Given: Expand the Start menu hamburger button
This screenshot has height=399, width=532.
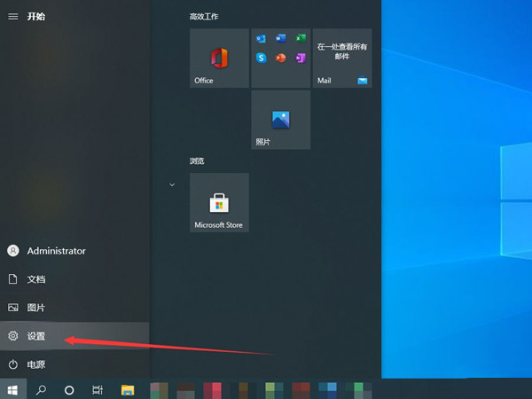Looking at the screenshot, I should tap(12, 16).
